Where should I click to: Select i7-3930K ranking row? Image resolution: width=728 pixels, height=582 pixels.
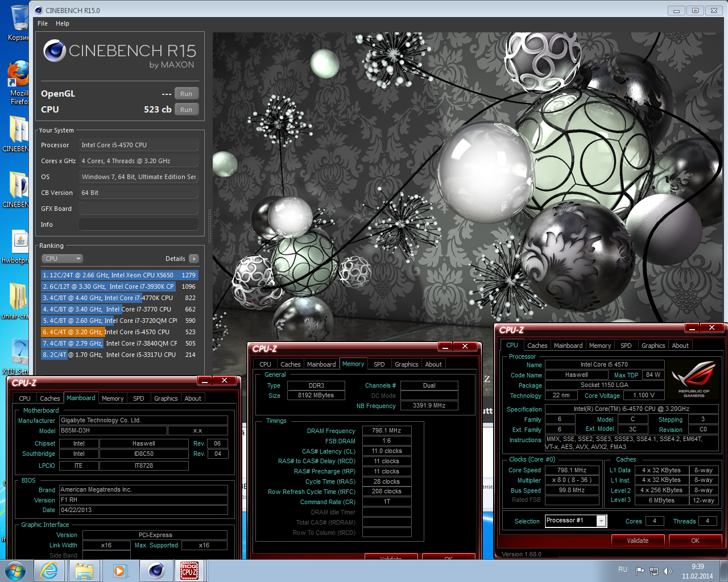click(119, 286)
